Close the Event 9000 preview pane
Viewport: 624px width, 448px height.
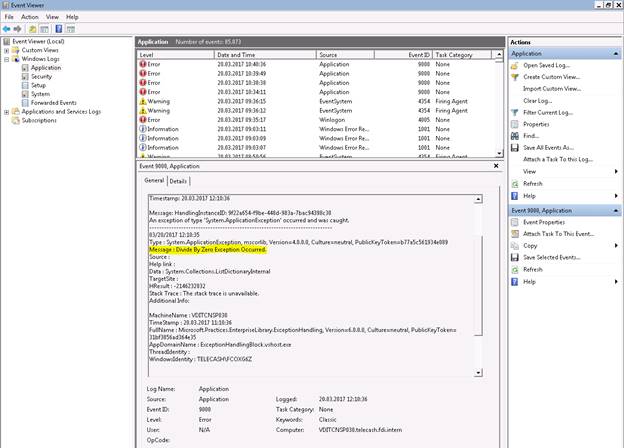[x=496, y=166]
